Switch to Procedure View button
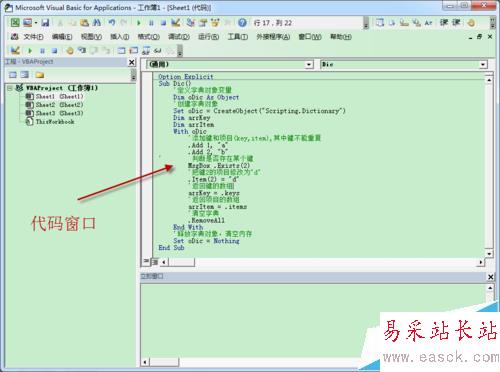The height and width of the screenshot is (372, 500). click(x=146, y=262)
